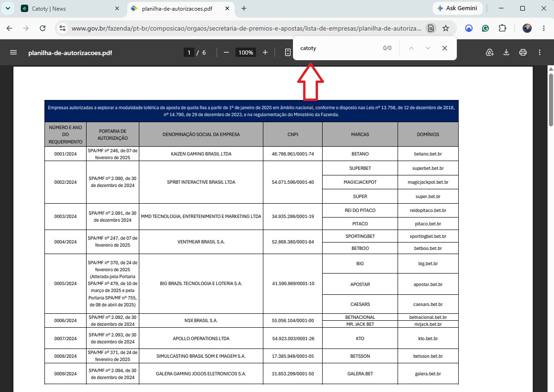Click the PDF page number field
The image size is (554, 392).
pyautogui.click(x=189, y=53)
